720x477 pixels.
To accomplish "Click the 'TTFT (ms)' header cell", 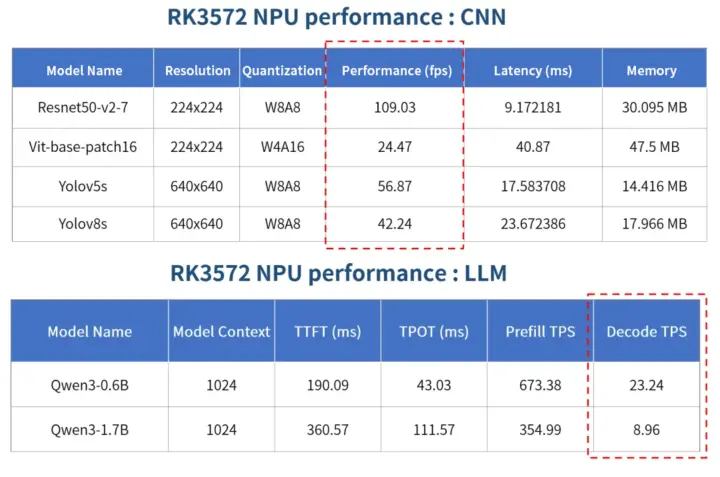I will pos(327,332).
